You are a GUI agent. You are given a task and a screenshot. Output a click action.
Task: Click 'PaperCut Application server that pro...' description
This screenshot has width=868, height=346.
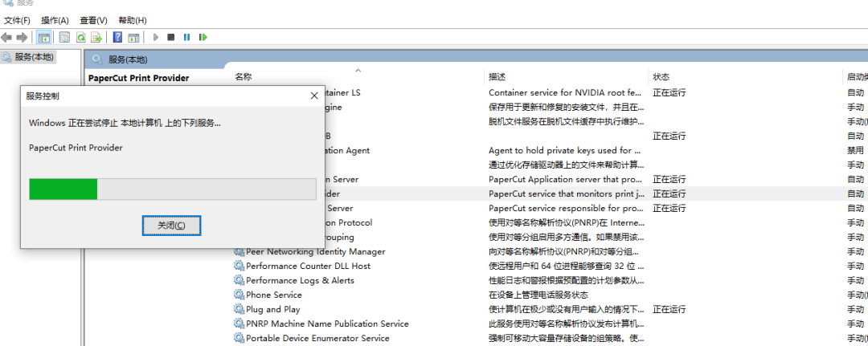567,179
